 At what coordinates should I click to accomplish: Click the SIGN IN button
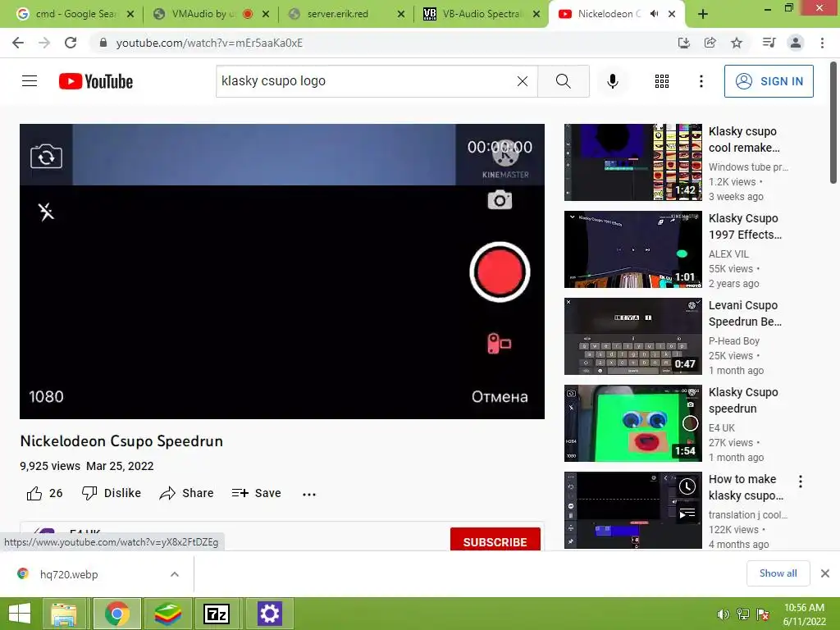point(768,81)
